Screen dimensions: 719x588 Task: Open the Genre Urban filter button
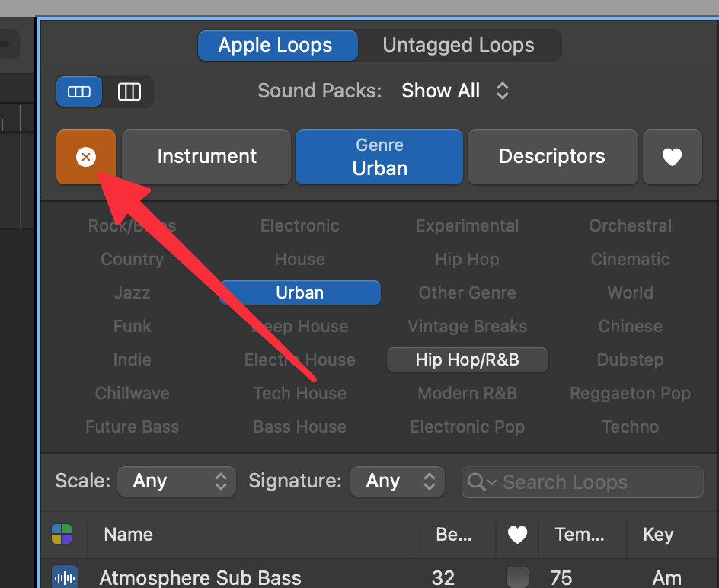[x=379, y=157]
